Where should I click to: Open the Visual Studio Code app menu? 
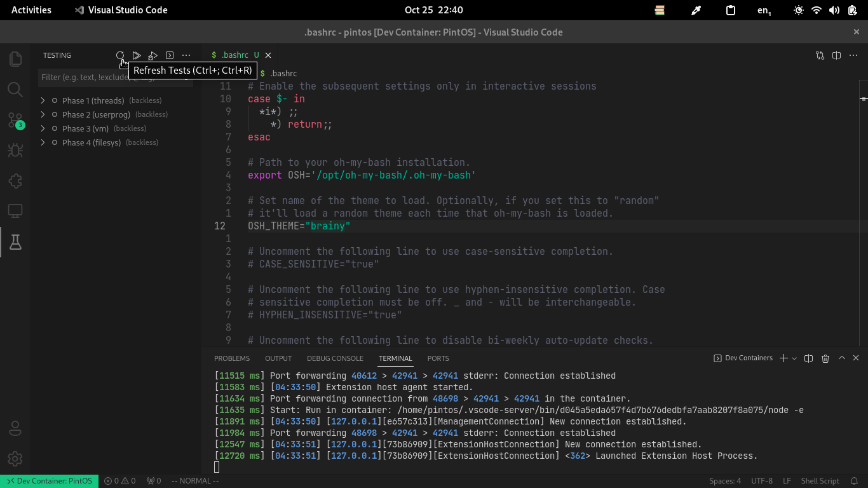[121, 10]
